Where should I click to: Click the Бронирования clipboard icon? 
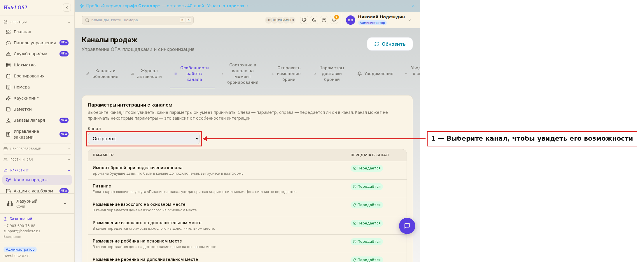[8, 76]
